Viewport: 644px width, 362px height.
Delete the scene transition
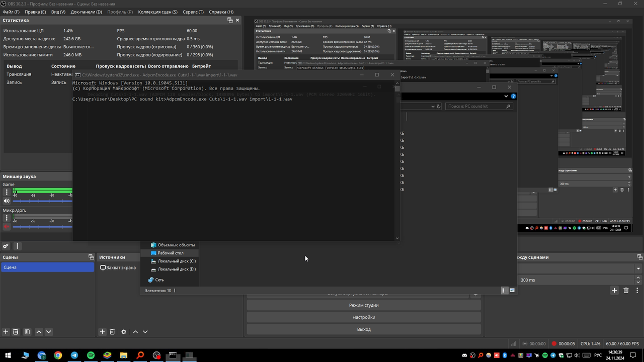[626, 290]
